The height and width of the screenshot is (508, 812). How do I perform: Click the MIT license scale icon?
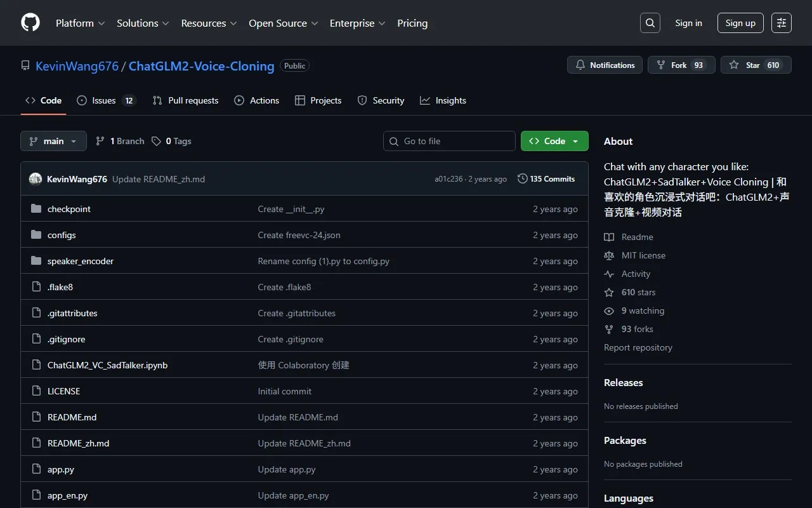(x=609, y=255)
